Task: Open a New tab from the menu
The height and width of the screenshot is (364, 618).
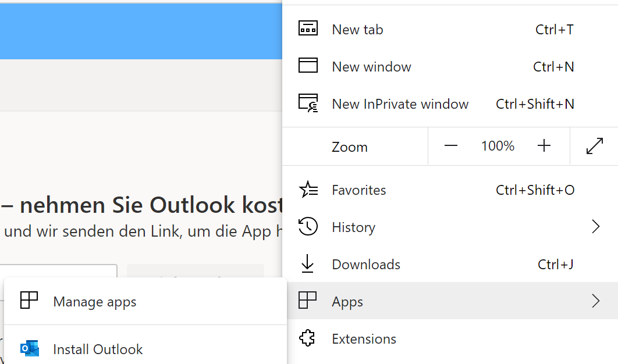Action: coord(450,29)
